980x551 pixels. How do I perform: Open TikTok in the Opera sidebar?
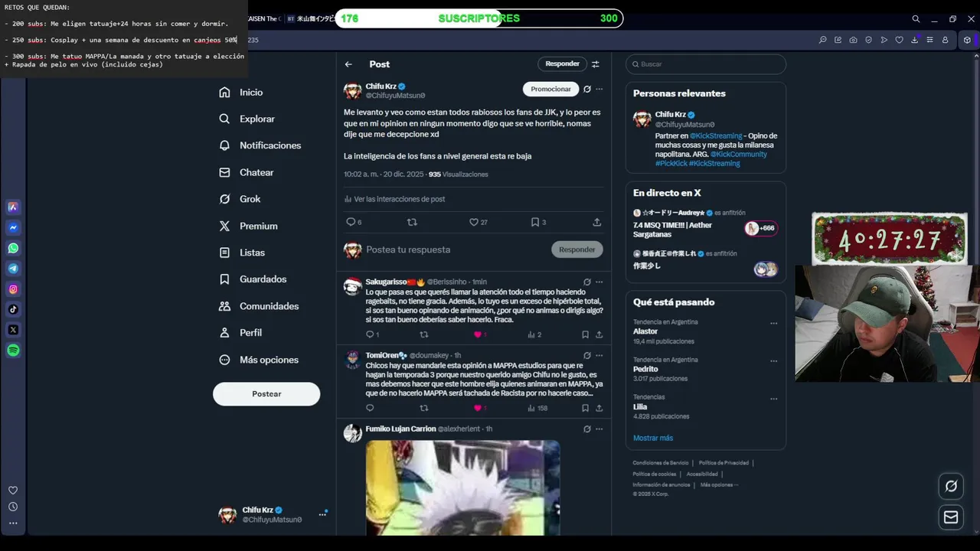(x=13, y=309)
